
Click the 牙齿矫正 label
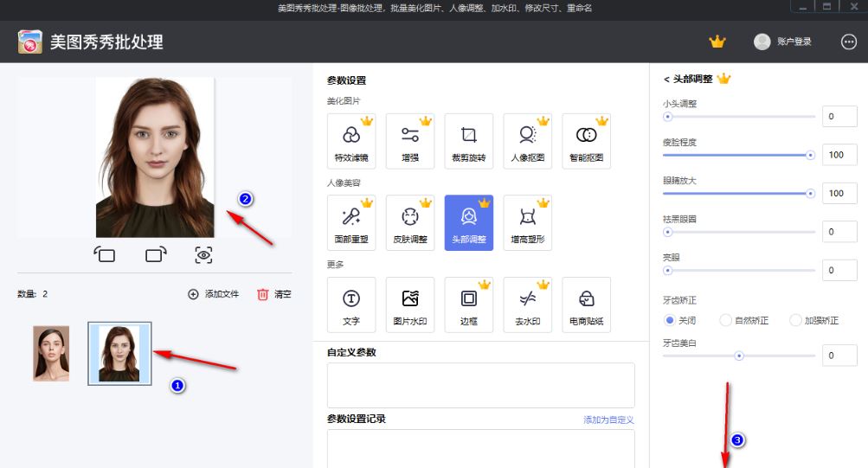click(680, 300)
